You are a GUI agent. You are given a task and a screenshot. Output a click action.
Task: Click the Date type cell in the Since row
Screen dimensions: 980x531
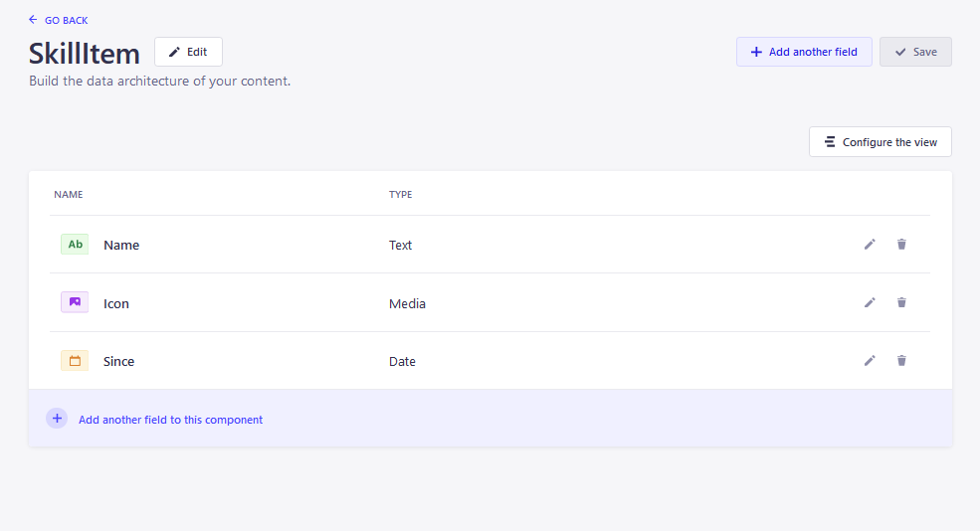(402, 361)
